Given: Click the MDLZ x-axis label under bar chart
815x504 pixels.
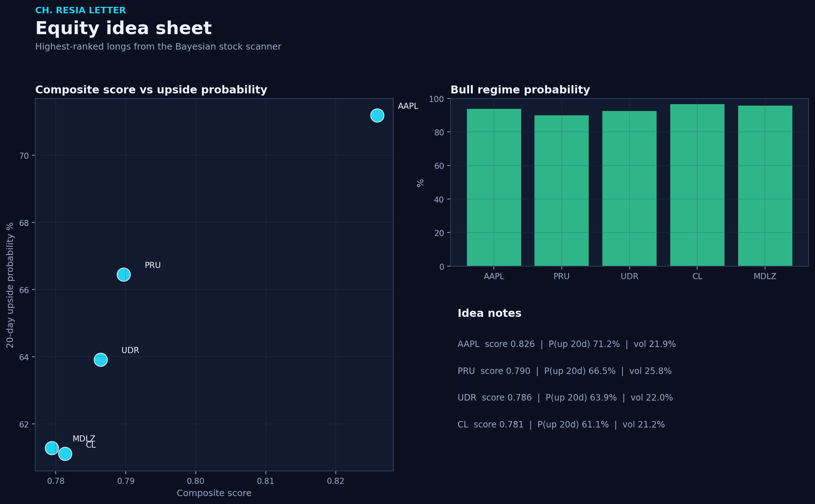Looking at the screenshot, I should click(765, 276).
